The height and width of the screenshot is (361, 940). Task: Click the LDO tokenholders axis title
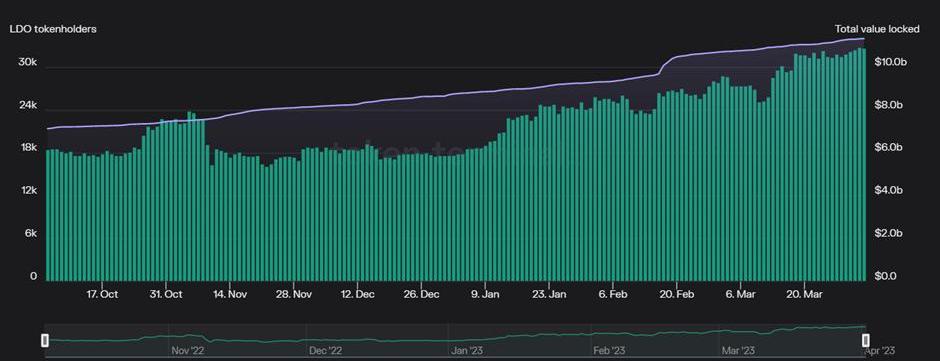click(53, 29)
